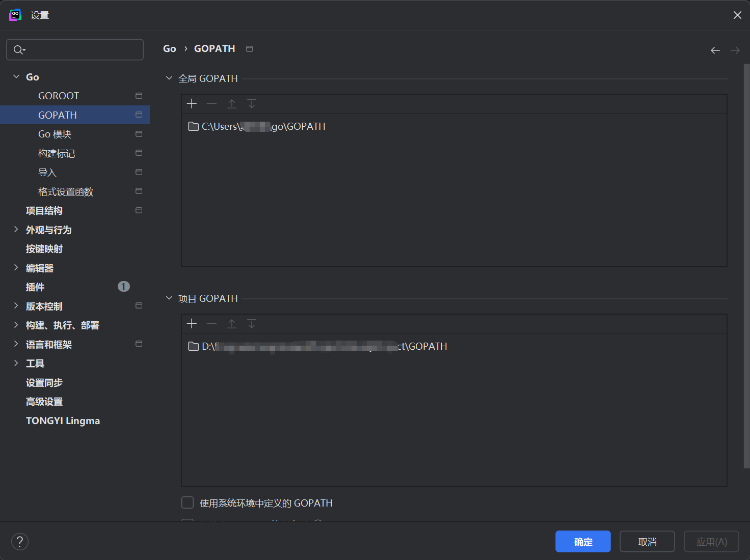
Task: Click the back navigation arrow
Action: (x=715, y=50)
